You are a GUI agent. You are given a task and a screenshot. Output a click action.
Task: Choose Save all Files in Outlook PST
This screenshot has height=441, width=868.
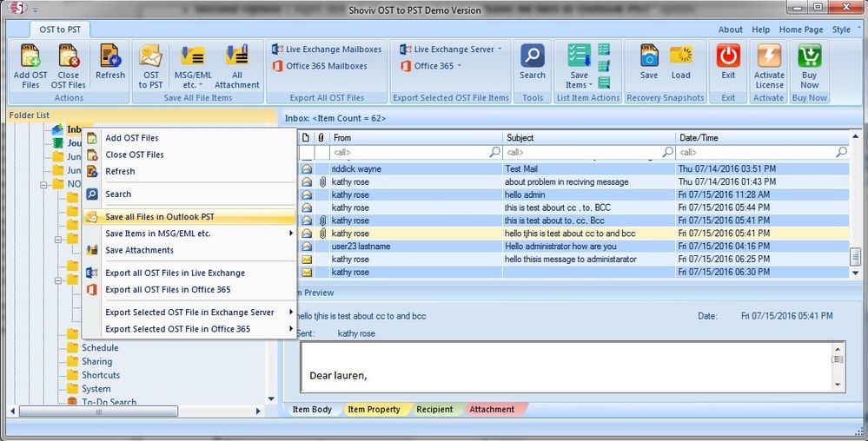click(189, 217)
